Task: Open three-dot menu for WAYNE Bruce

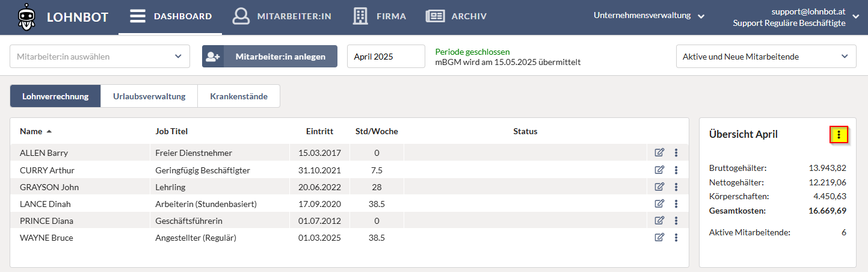Action: click(676, 238)
